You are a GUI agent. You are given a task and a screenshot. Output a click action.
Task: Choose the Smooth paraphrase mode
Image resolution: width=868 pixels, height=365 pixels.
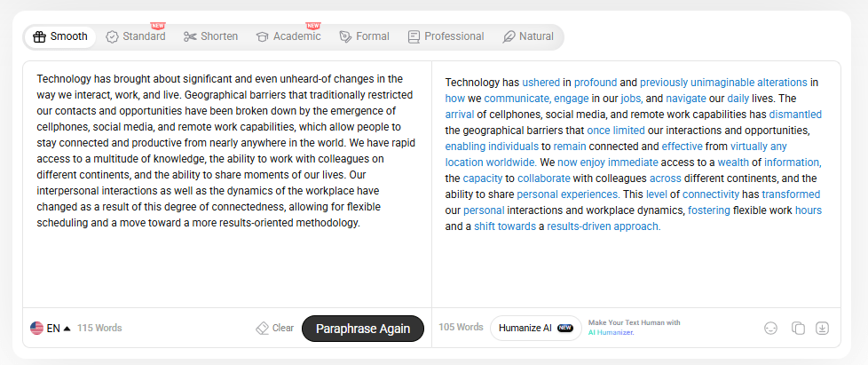tap(59, 36)
